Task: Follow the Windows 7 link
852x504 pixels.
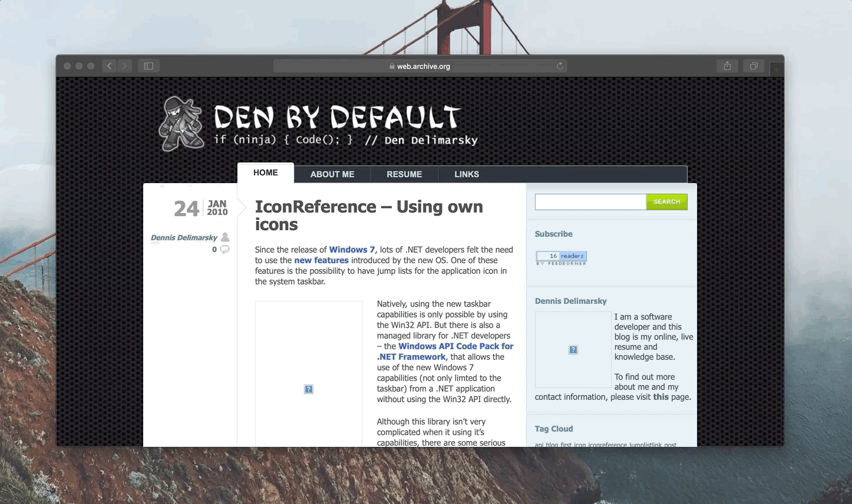Action: pos(352,250)
